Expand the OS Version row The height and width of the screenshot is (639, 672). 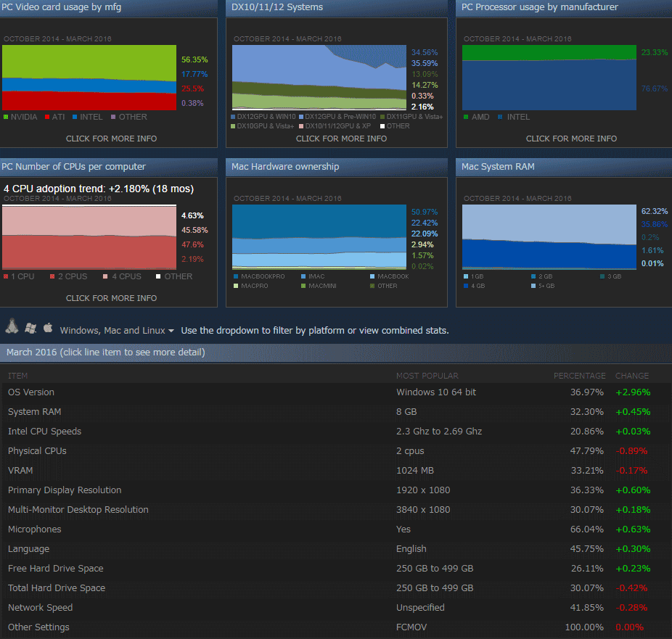(336, 392)
